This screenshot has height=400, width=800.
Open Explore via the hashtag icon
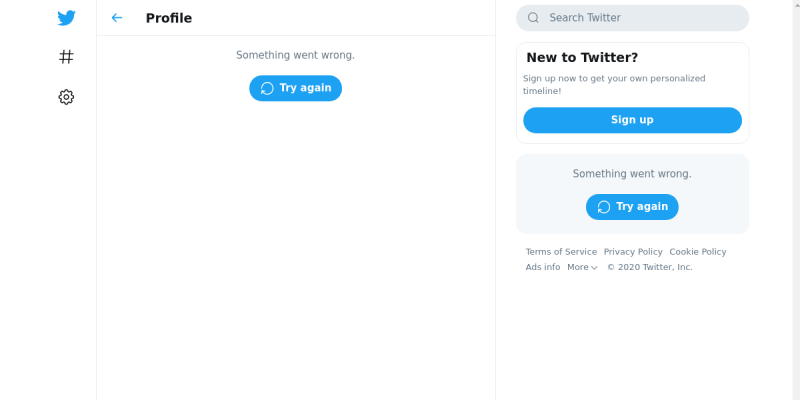pos(66,57)
